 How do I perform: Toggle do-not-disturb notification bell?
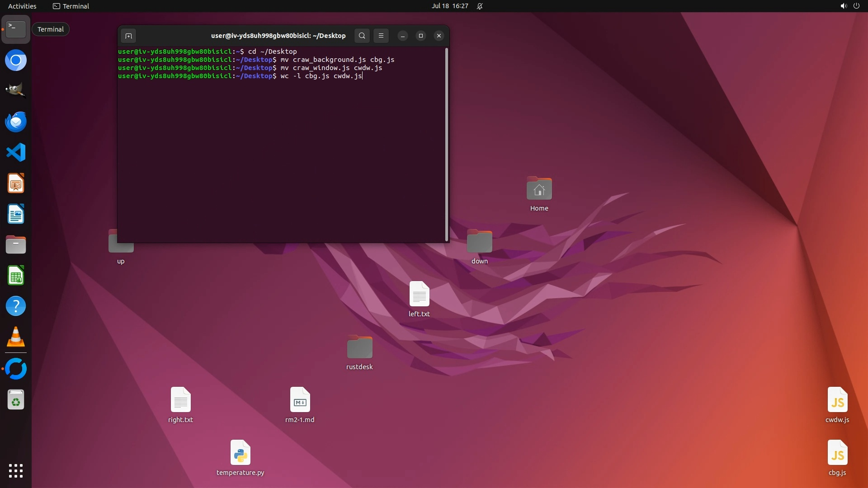(480, 6)
